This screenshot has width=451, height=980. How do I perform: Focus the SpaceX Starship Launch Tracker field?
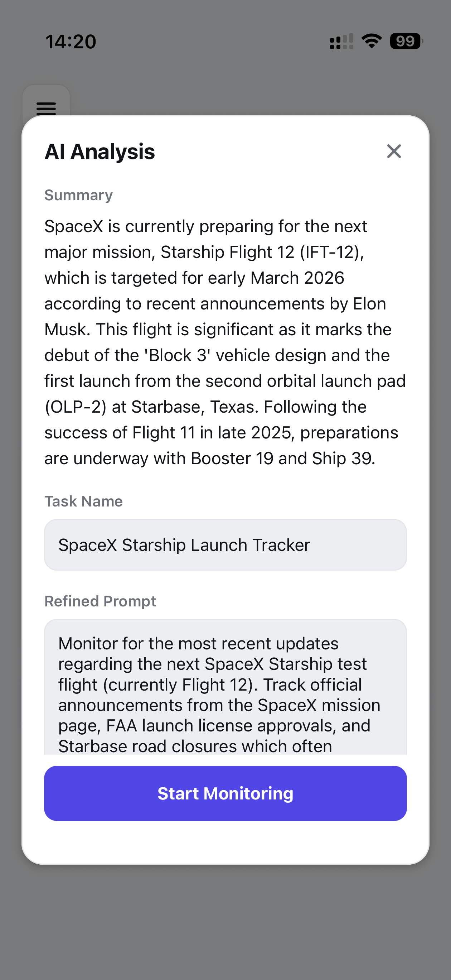(x=225, y=545)
